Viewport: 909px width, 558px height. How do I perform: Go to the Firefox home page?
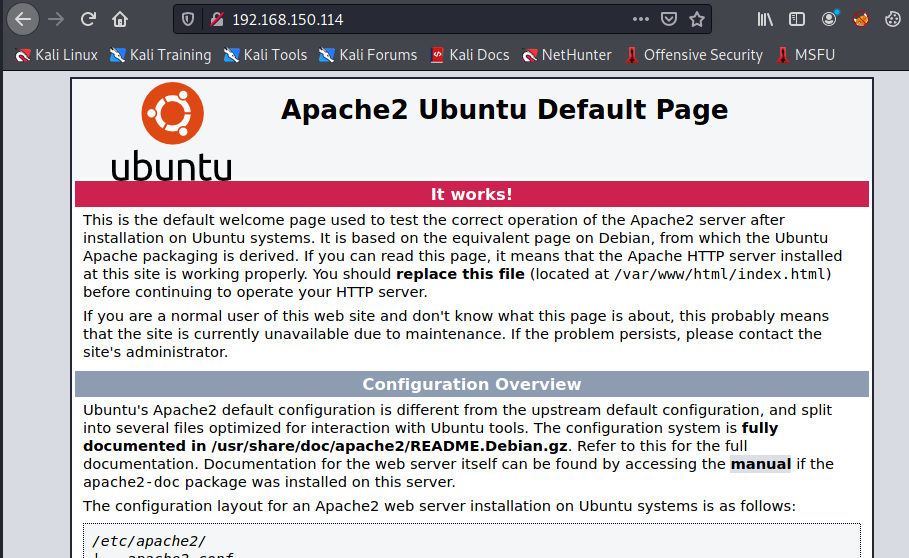[x=120, y=19]
